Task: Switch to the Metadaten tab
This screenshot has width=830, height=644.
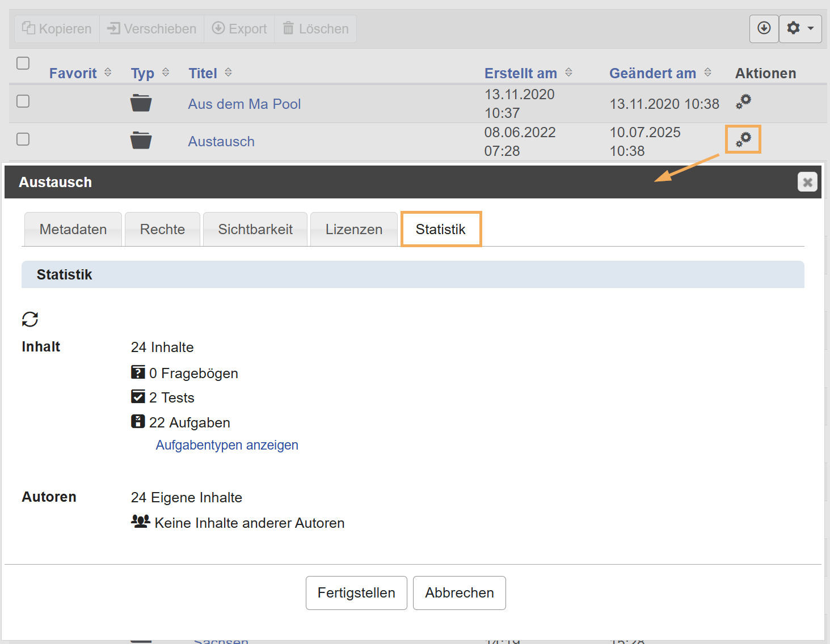Action: (73, 229)
